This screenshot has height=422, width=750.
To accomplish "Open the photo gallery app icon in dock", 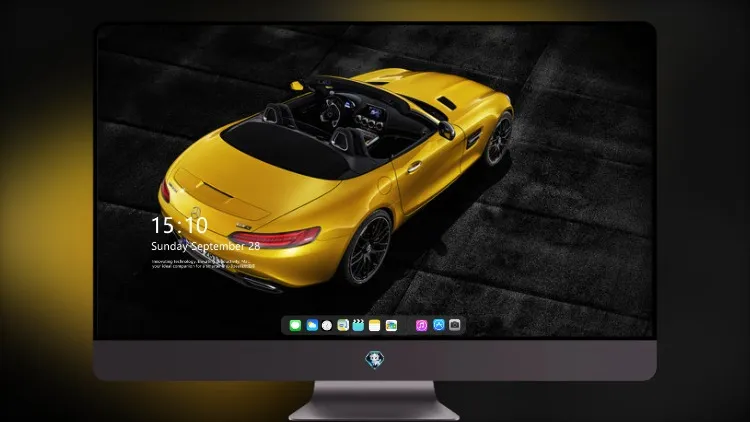I will 391,325.
